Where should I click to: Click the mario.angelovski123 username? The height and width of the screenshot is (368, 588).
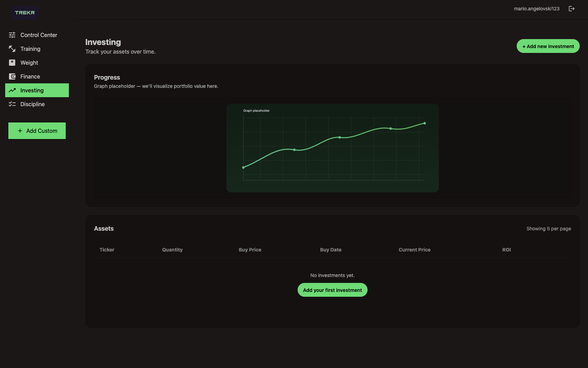coord(536,9)
